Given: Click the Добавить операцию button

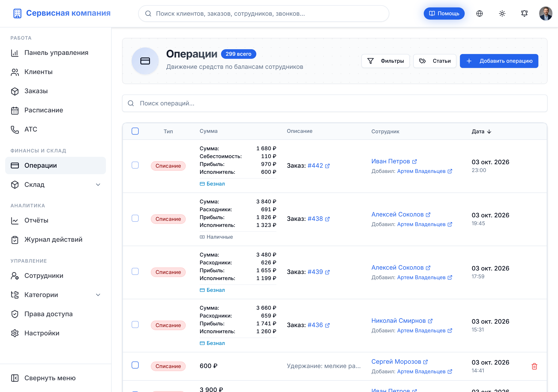Looking at the screenshot, I should click(499, 61).
